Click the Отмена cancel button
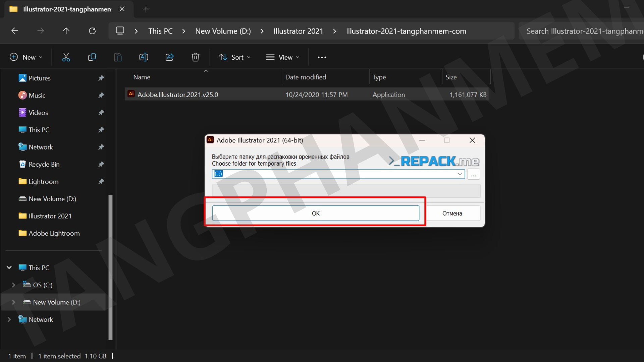This screenshot has height=362, width=644. click(452, 213)
